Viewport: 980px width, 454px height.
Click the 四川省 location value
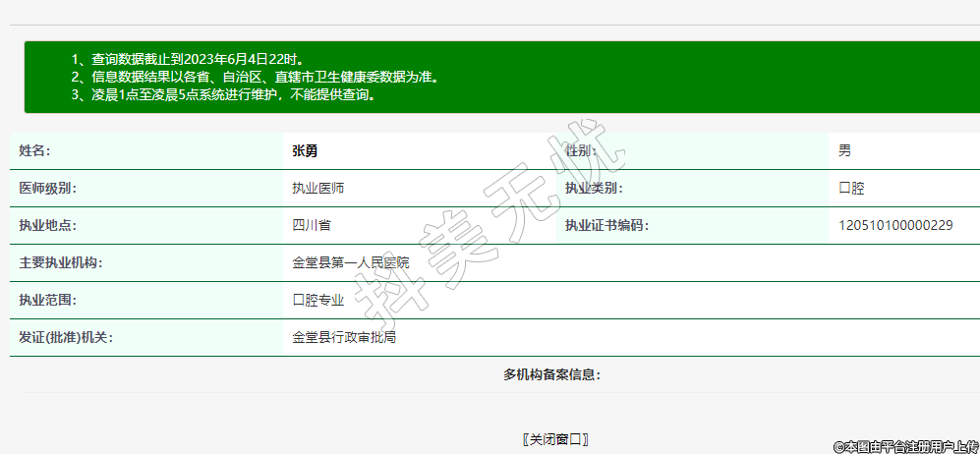pos(312,226)
